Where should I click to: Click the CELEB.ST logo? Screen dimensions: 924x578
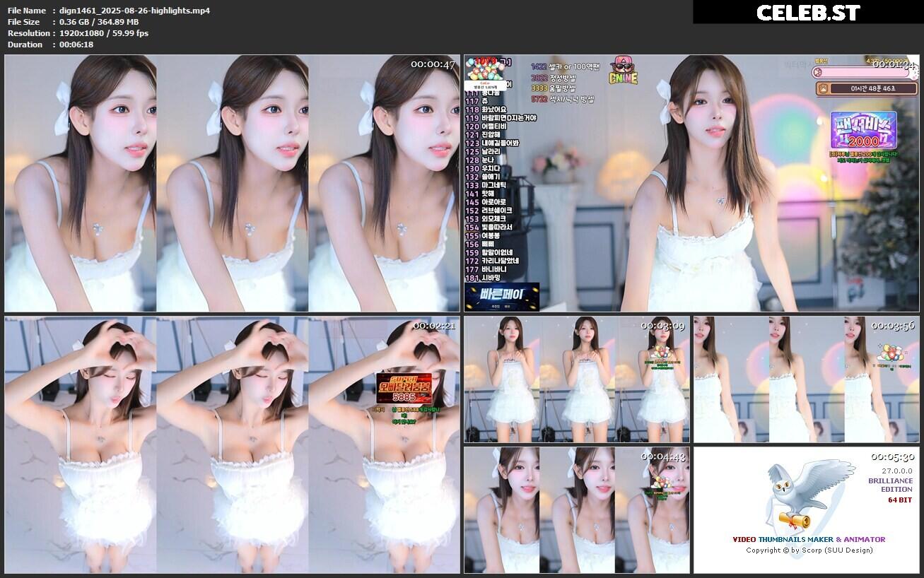pyautogui.click(x=808, y=12)
